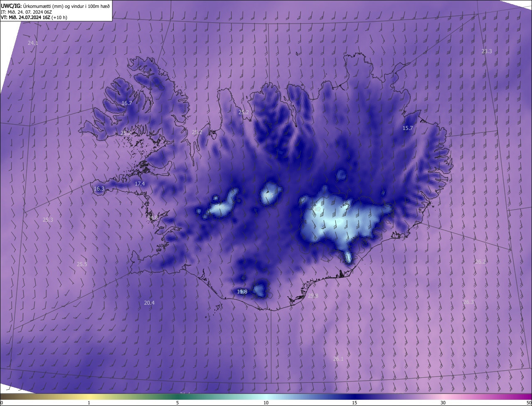Screen dimensions: 532x406
Task: Click the value 26.2 on the map
Action: (x=480, y=262)
